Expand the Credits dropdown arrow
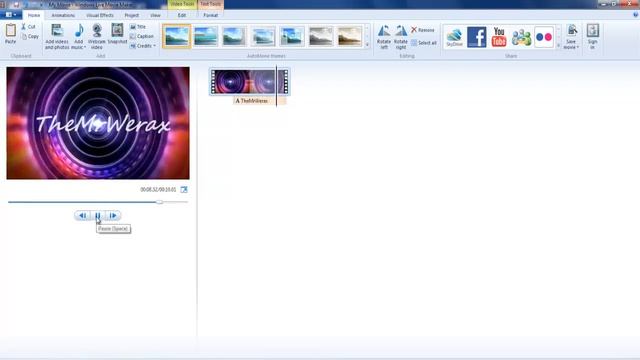This screenshot has height=360, width=640. (154, 46)
